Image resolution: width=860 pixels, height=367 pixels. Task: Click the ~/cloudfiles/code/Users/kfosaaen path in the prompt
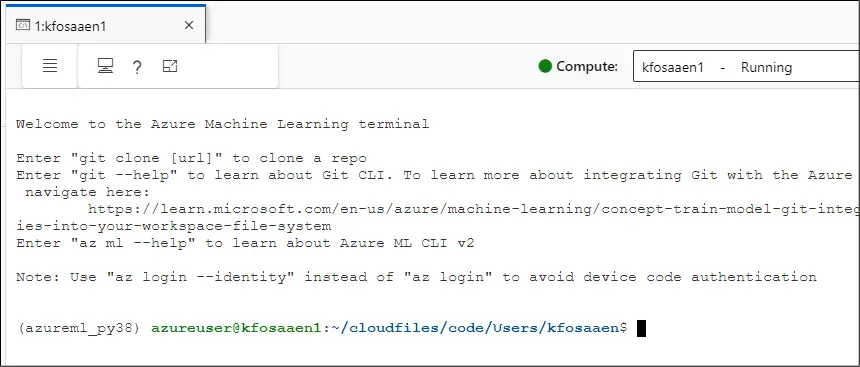click(x=476, y=328)
